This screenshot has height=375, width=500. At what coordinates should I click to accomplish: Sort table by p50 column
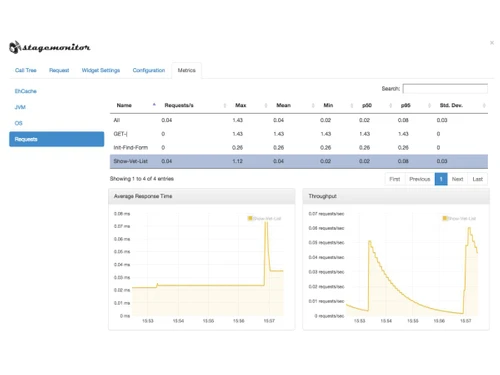(375, 105)
